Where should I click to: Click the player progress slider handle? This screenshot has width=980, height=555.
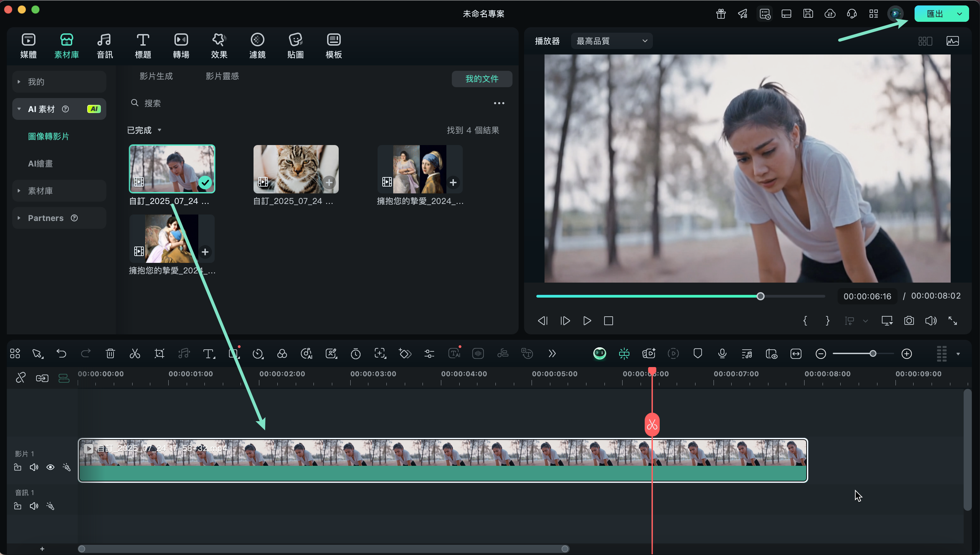[x=761, y=296]
